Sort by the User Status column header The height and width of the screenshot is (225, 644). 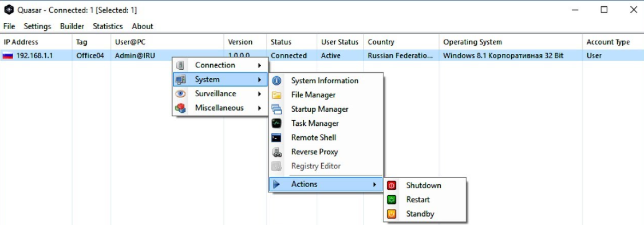[339, 42]
